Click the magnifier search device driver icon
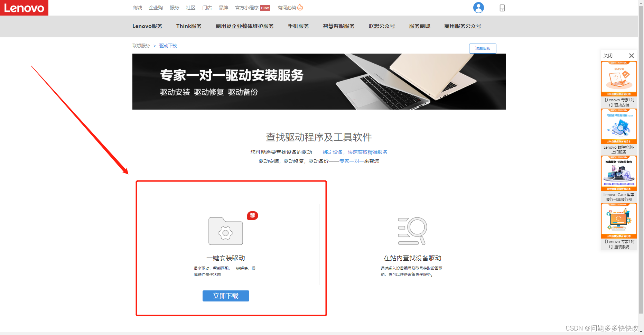Screen dimensions: 644x335 tap(412, 231)
